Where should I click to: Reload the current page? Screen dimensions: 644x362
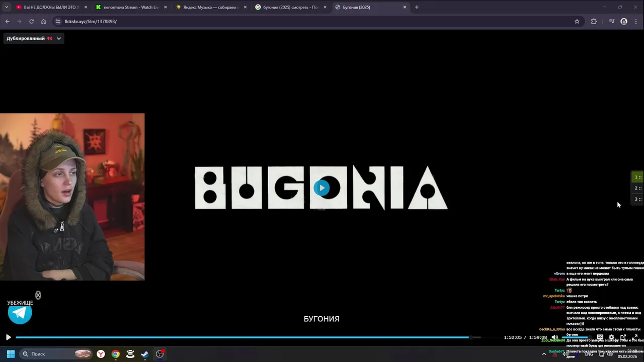[x=31, y=22]
